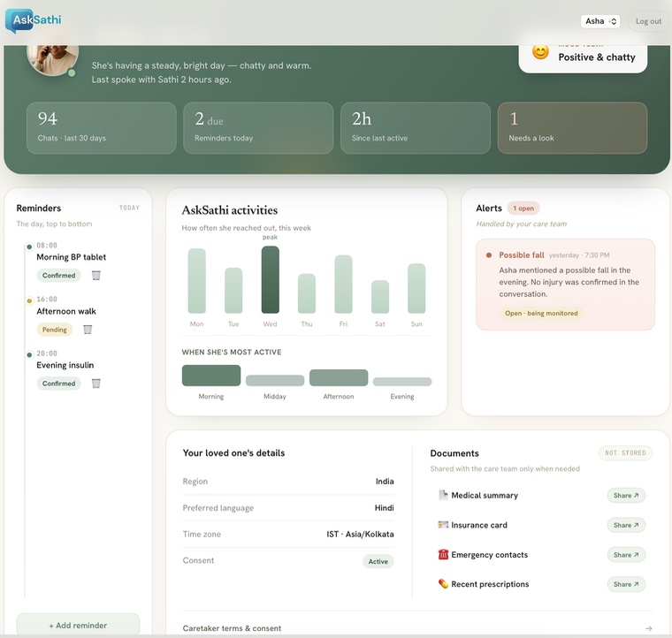This screenshot has height=638, width=672.
Task: Share the Medical summary document
Action: (x=626, y=496)
